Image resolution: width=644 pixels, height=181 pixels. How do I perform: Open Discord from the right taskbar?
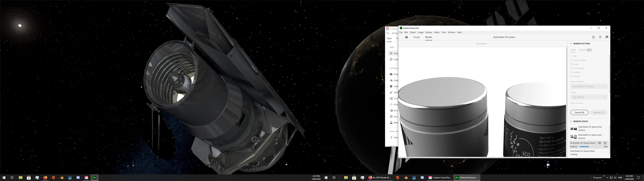422,178
